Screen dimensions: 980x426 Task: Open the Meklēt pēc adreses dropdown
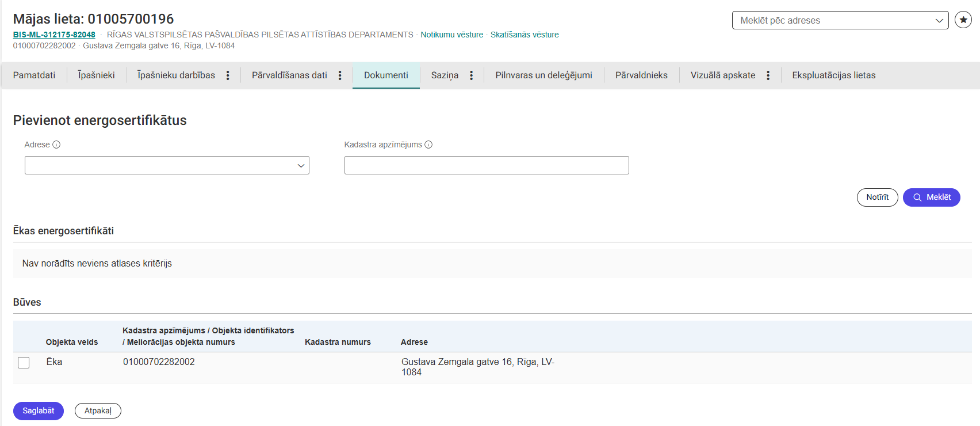pyautogui.click(x=840, y=20)
